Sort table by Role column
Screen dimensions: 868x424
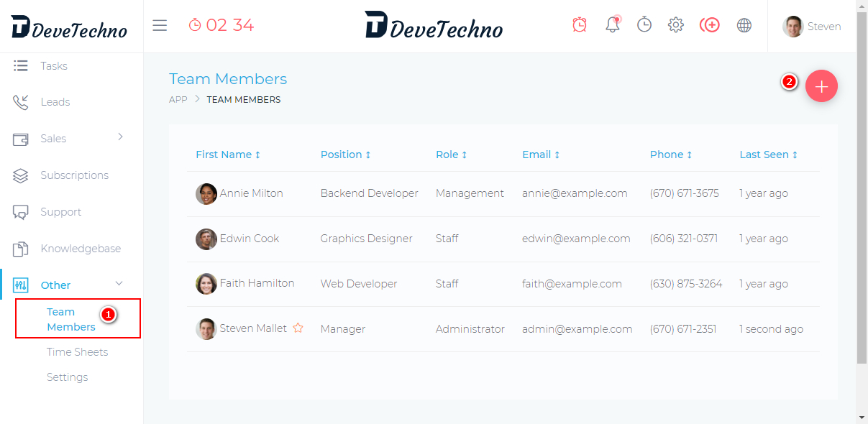coord(452,155)
